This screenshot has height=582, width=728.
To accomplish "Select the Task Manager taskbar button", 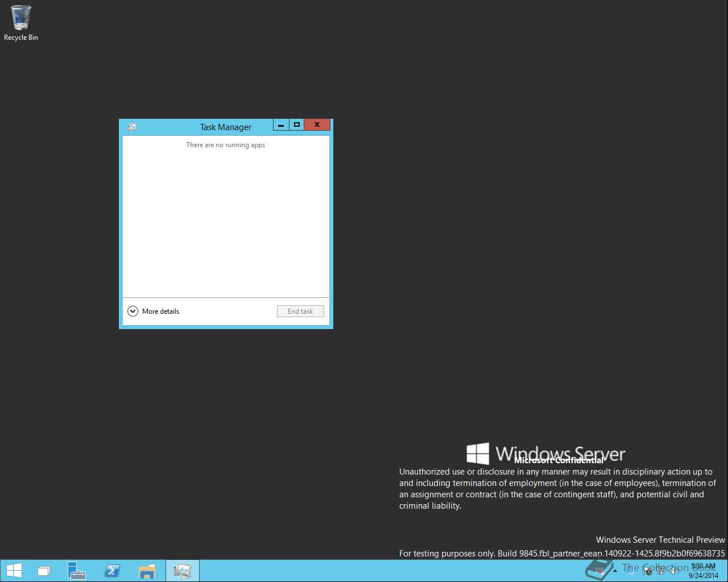I will coord(183,571).
